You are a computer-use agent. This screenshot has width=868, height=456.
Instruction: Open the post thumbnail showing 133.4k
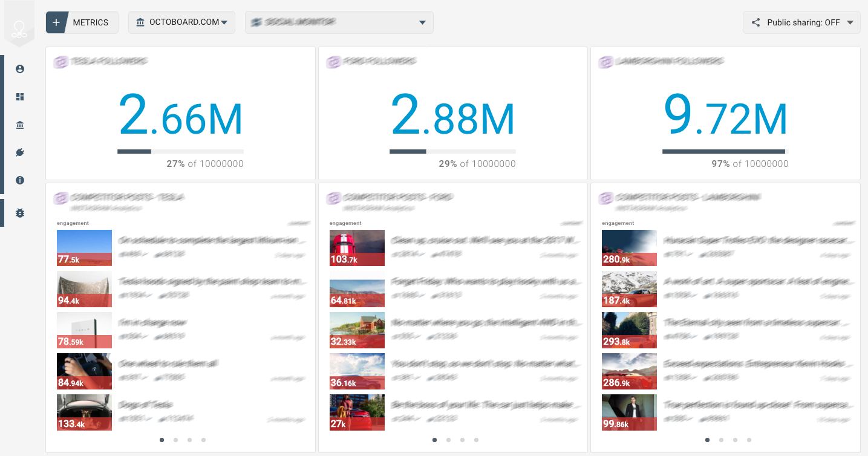84,412
